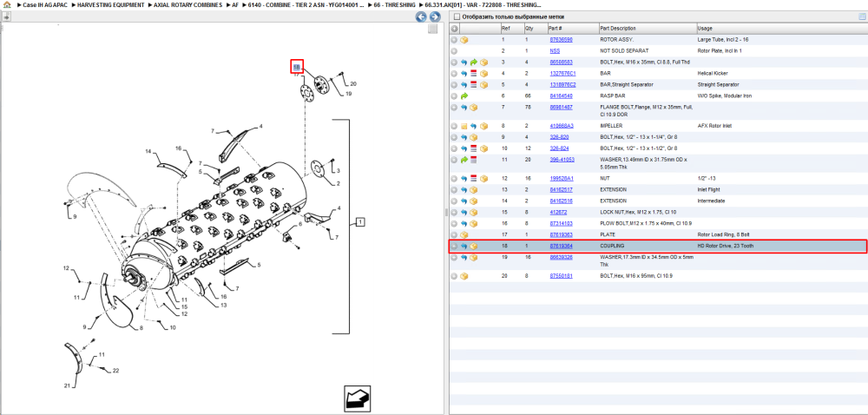The width and height of the screenshot is (868, 415).
Task: Click the grid options icon at panel corner
Action: (861, 16)
